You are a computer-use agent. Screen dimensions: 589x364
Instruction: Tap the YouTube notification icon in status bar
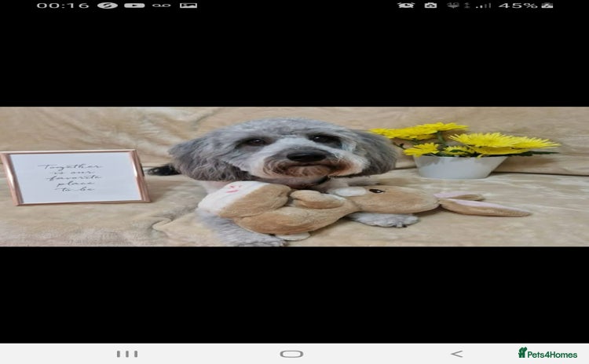134,5
